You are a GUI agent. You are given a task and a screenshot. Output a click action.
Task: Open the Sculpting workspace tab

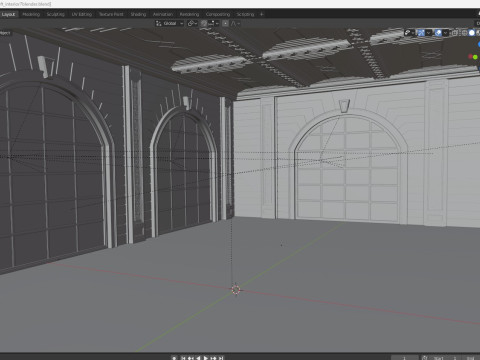tap(55, 14)
